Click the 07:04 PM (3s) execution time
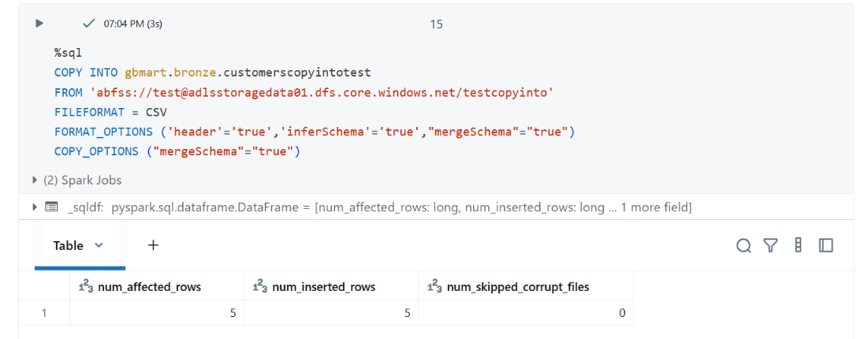Screen dimensions: 868x339 point(133,24)
